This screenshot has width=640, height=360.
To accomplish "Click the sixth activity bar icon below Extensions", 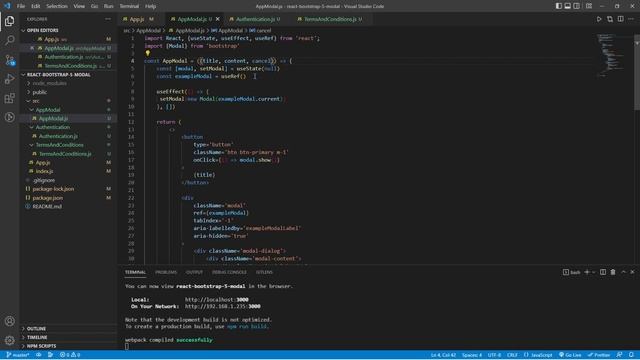I will [x=9, y=118].
